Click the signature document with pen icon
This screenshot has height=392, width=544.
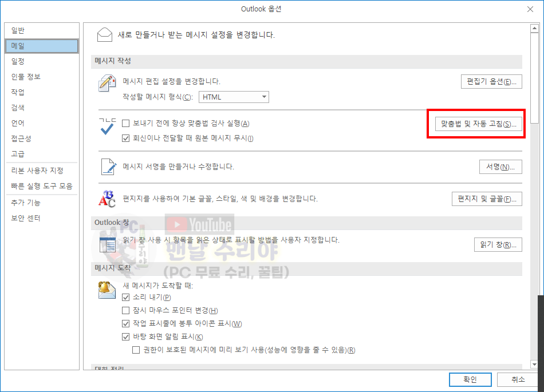(109, 167)
